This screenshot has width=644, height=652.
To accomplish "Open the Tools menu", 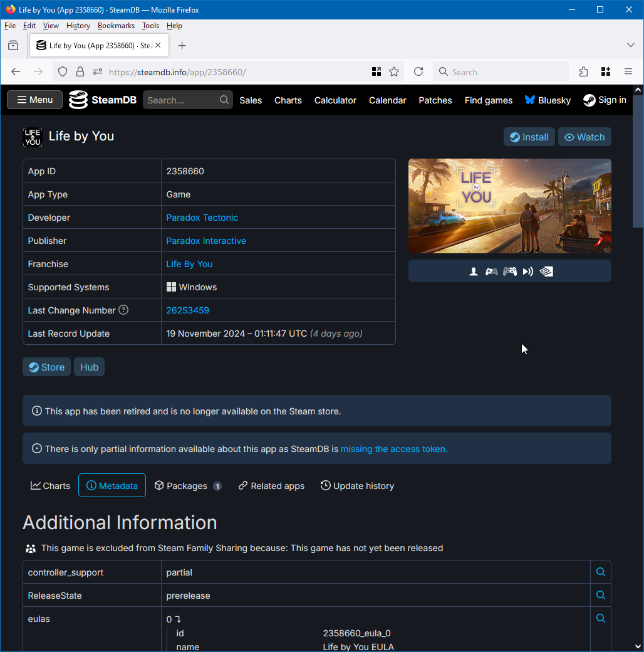I will point(150,26).
